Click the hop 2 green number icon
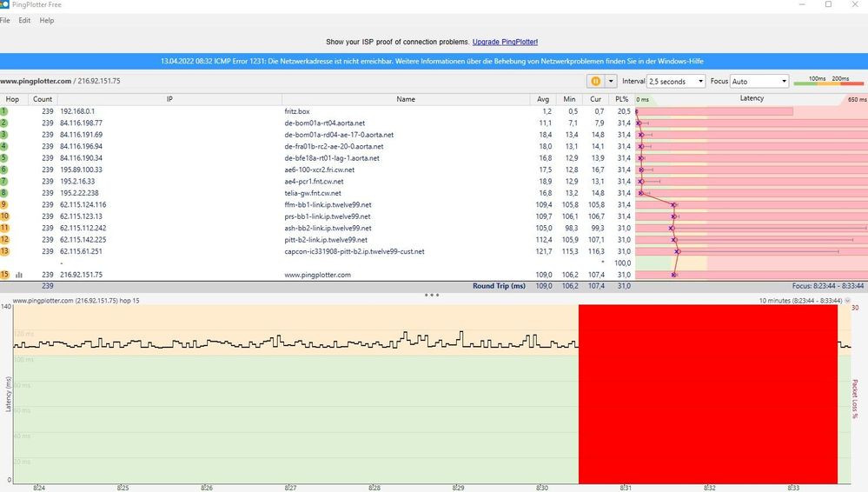 [3, 123]
